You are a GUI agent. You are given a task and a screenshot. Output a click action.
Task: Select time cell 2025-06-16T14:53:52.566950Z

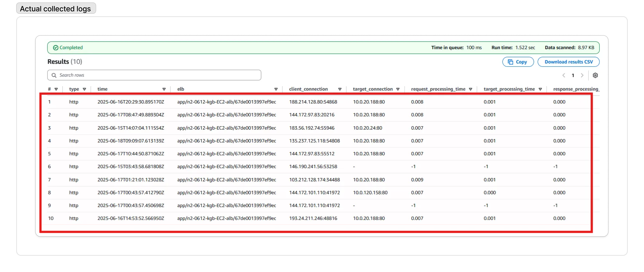click(x=131, y=218)
